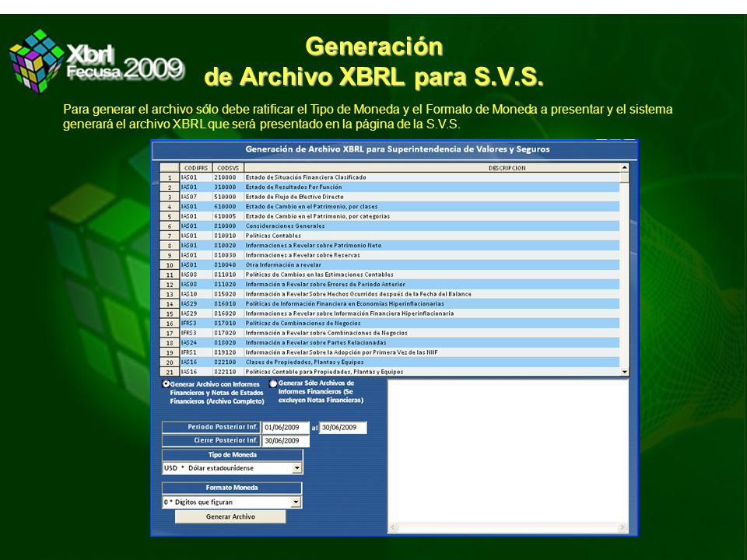Click the Periodo Posterior end date field after 'al'
The width and height of the screenshot is (747, 560).
(x=343, y=428)
